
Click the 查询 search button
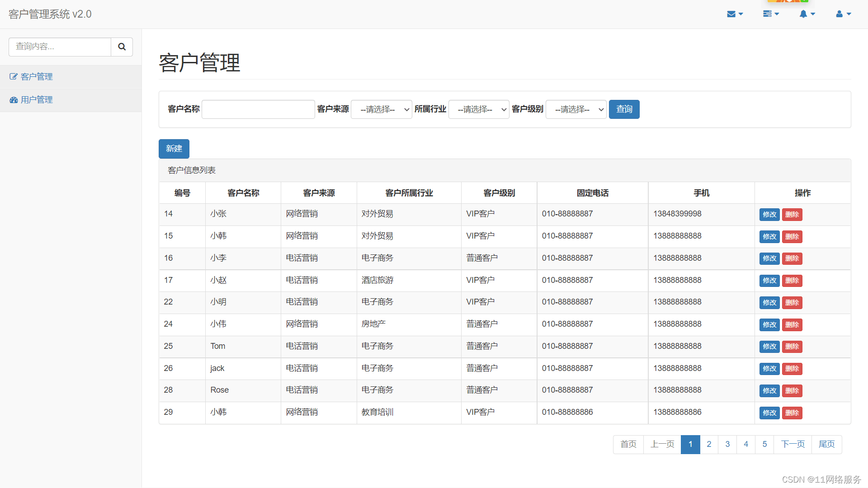[624, 109]
